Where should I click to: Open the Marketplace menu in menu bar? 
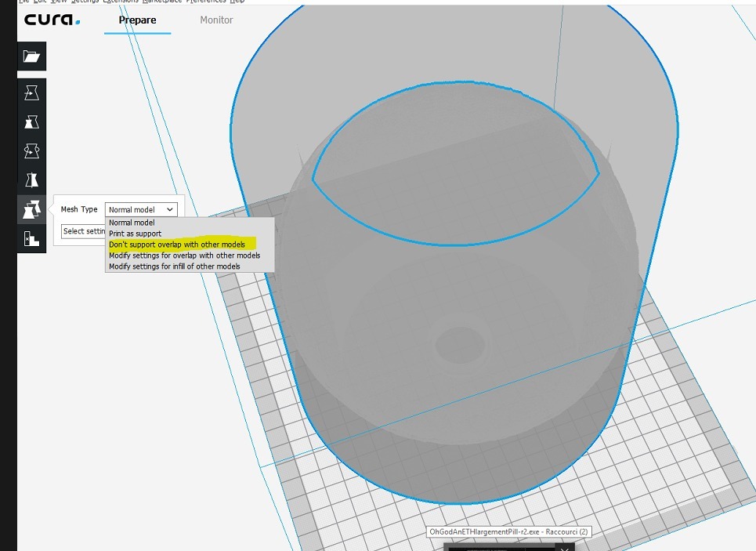[x=162, y=2]
